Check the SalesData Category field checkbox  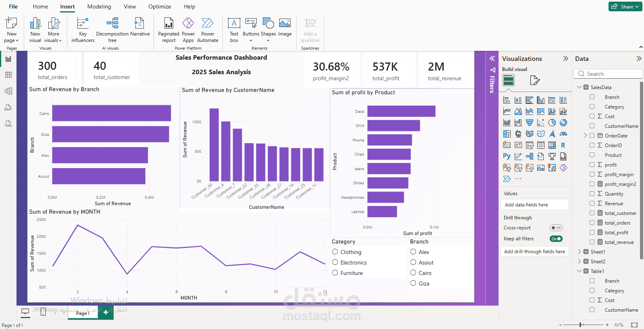point(592,107)
